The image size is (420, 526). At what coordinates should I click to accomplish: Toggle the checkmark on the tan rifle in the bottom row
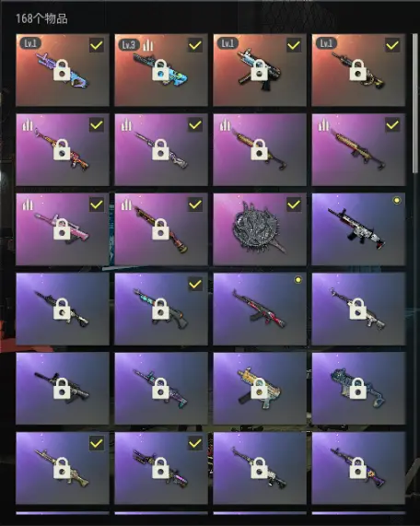97,443
